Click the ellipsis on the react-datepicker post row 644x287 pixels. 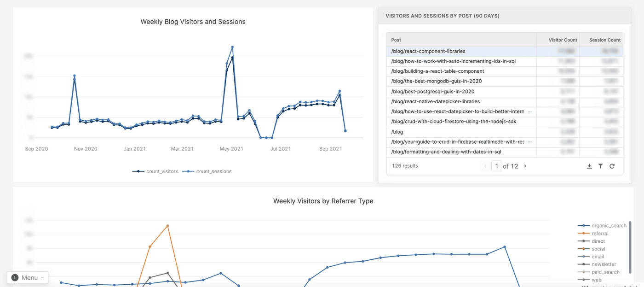[x=530, y=111]
